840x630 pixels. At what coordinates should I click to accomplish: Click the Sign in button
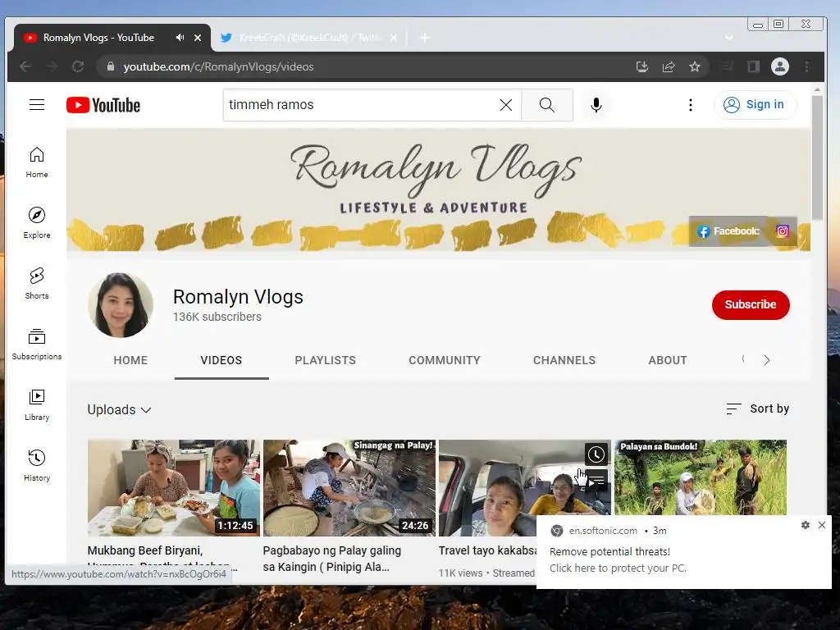coord(756,104)
